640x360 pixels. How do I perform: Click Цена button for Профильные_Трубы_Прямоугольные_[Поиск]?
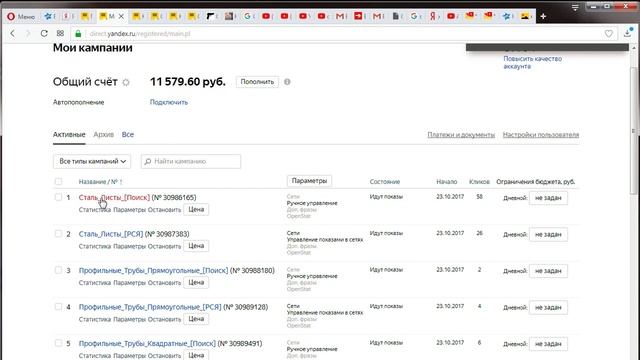click(196, 282)
